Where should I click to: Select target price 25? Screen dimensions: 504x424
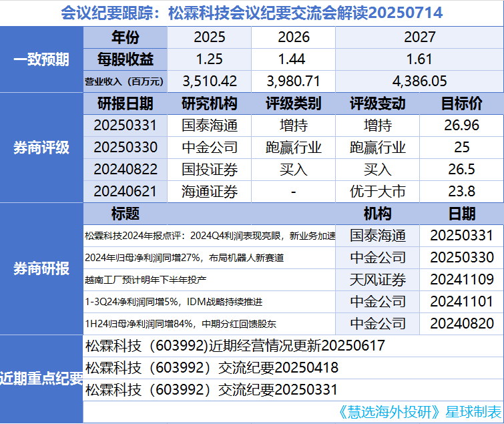point(461,148)
